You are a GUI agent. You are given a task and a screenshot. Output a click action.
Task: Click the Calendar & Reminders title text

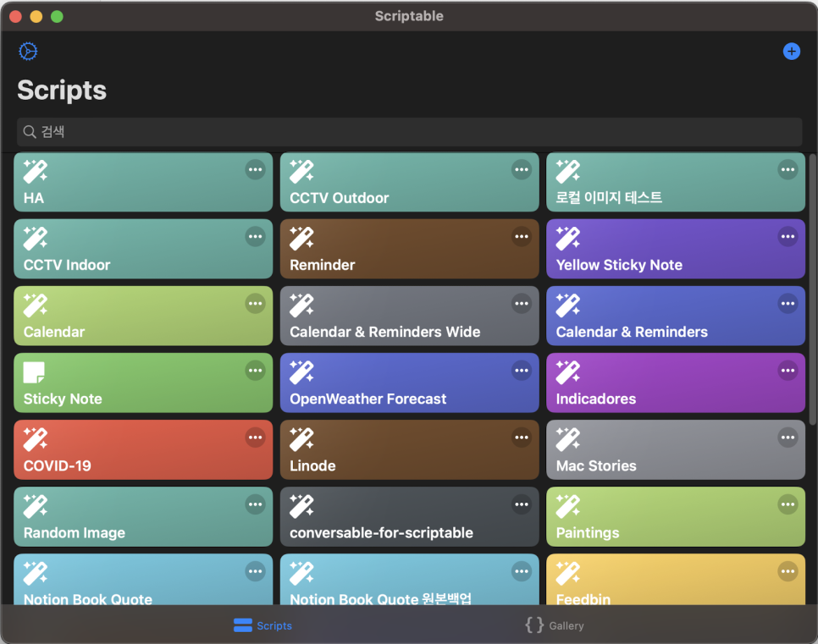point(632,333)
